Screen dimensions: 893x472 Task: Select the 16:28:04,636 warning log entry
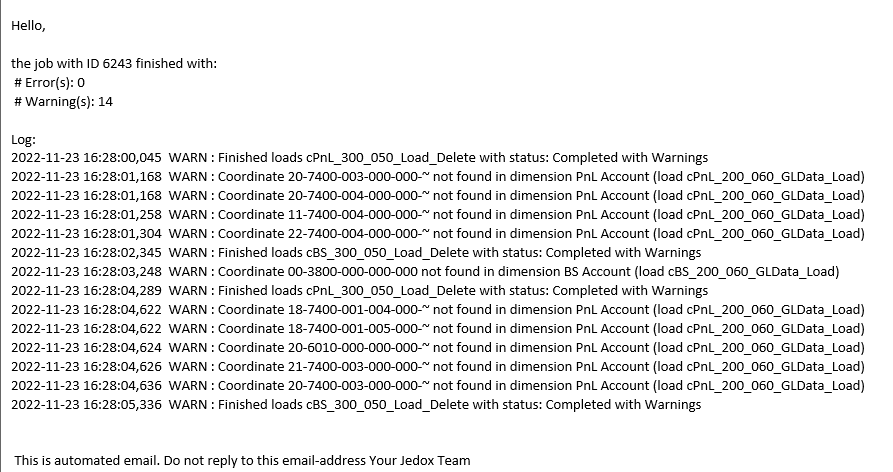[437, 386]
